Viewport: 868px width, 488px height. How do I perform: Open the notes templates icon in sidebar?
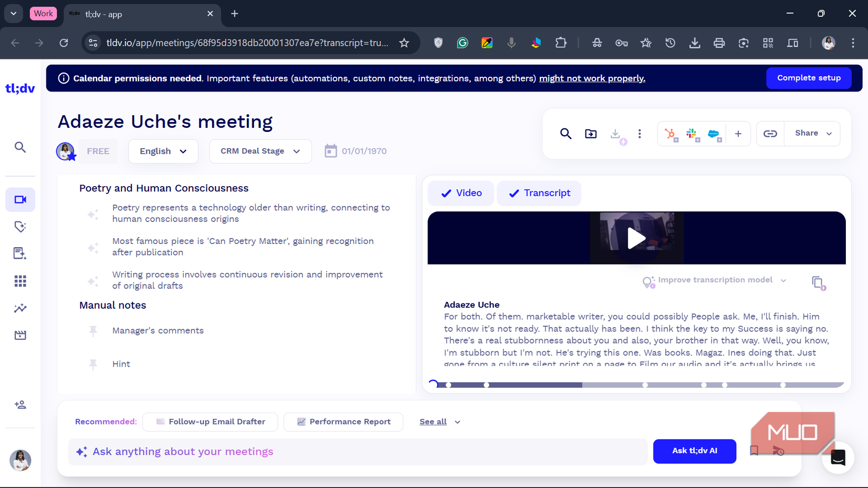[x=19, y=253]
